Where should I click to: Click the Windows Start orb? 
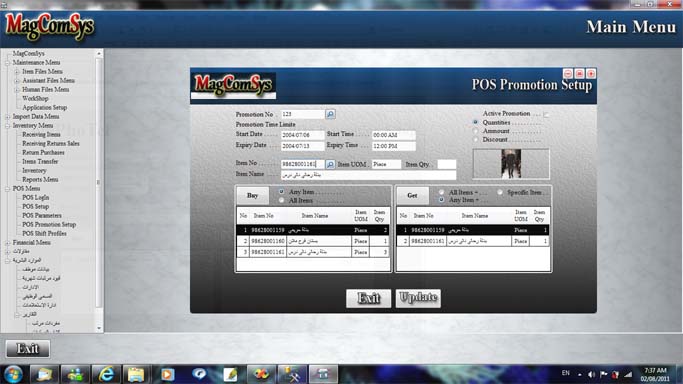point(13,374)
